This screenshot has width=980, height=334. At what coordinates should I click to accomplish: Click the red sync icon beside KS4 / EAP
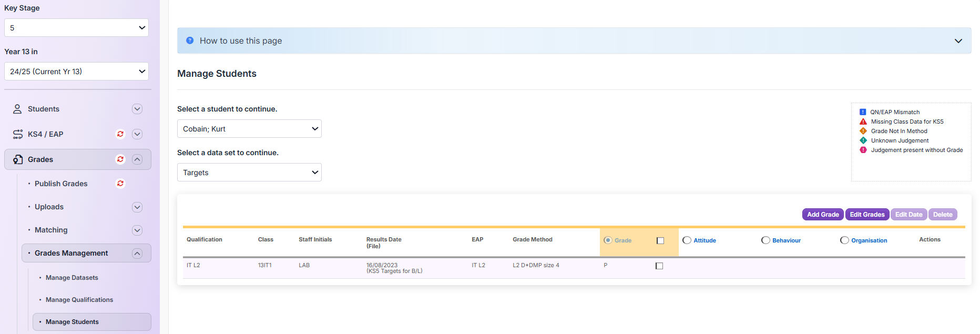[x=120, y=134]
